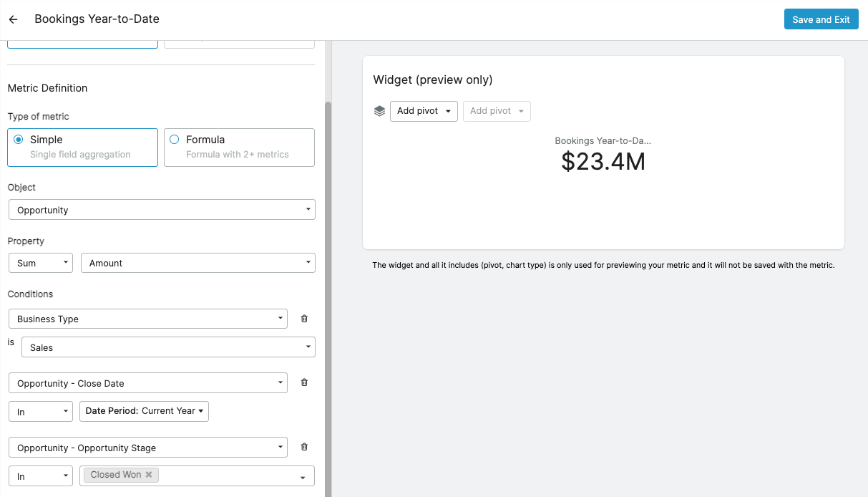Select the Formula metric type
Image resolution: width=868 pixels, height=497 pixels.
(x=239, y=148)
